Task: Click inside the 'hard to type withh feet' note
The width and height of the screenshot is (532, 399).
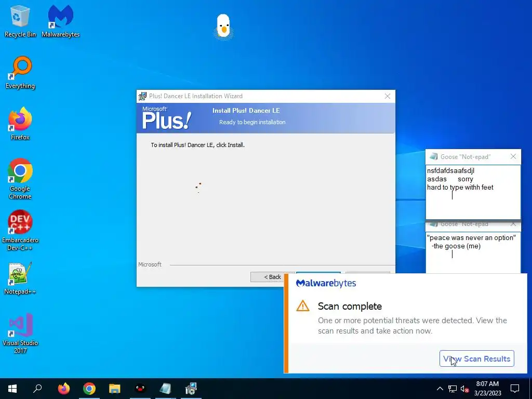Action: [473, 192]
